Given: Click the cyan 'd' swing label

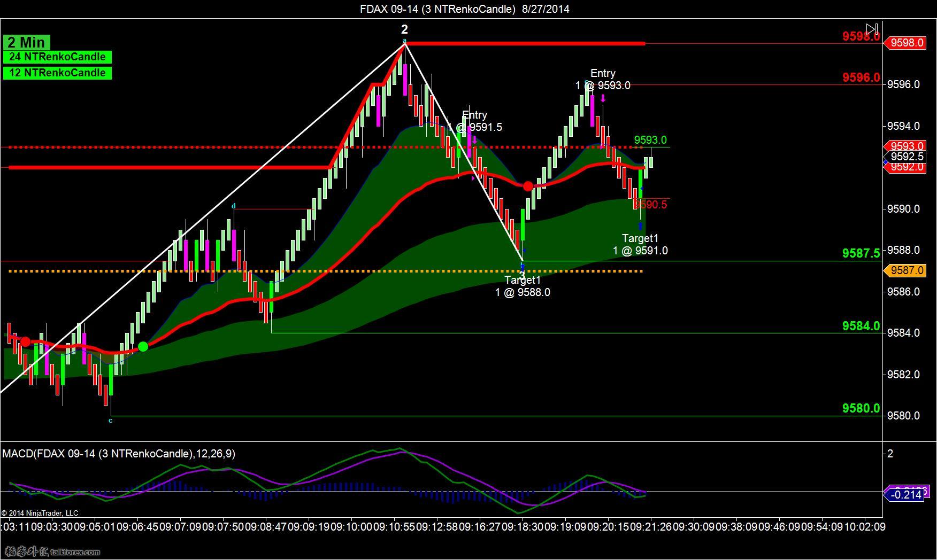Looking at the screenshot, I should point(233,206).
